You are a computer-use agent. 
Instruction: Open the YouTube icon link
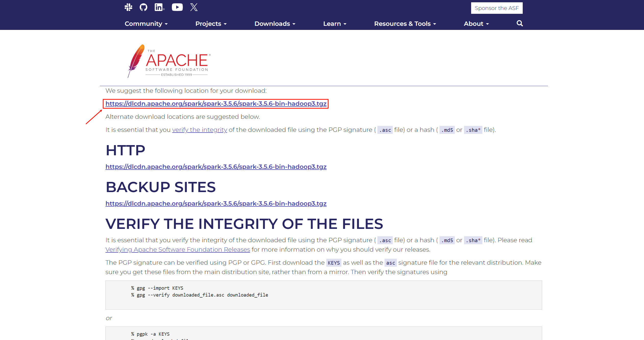click(177, 7)
